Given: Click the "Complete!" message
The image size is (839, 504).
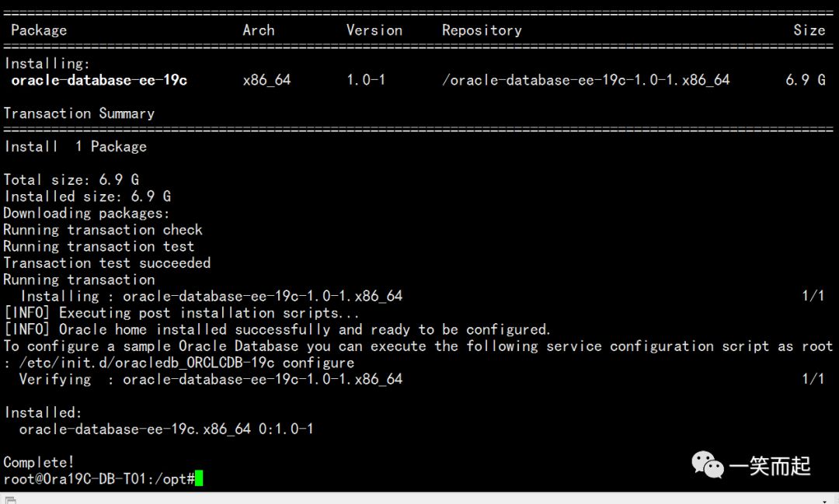Looking at the screenshot, I should click(39, 462).
